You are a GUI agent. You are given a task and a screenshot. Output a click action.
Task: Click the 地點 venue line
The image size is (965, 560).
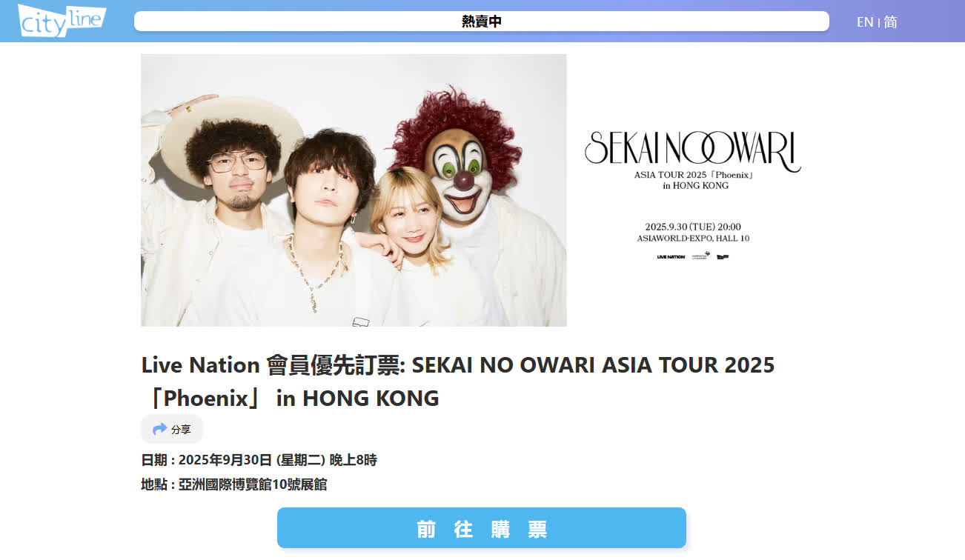point(234,484)
